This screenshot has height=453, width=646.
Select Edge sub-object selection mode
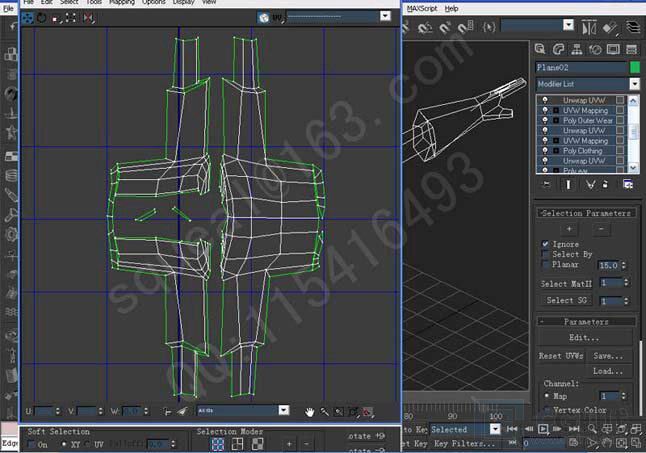coord(237,444)
